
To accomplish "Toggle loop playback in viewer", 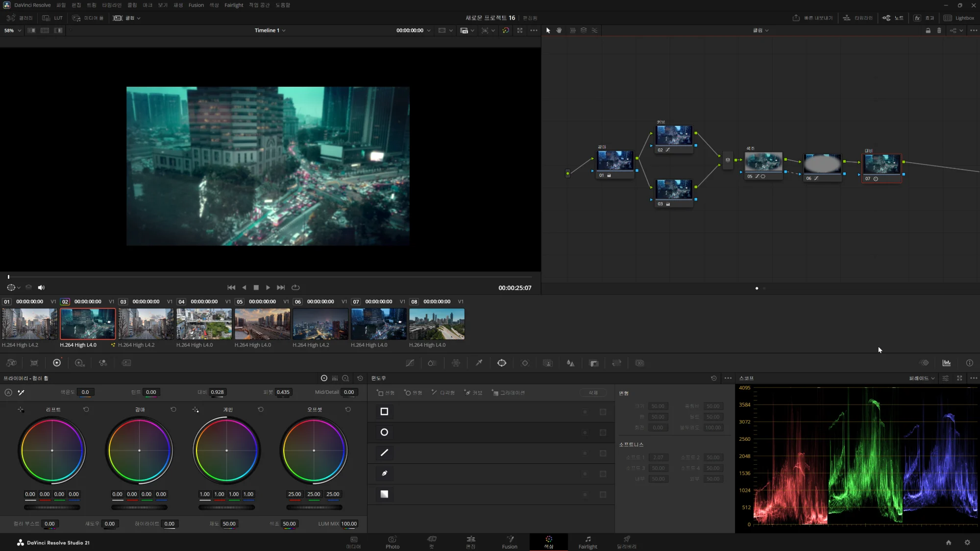I will [295, 287].
